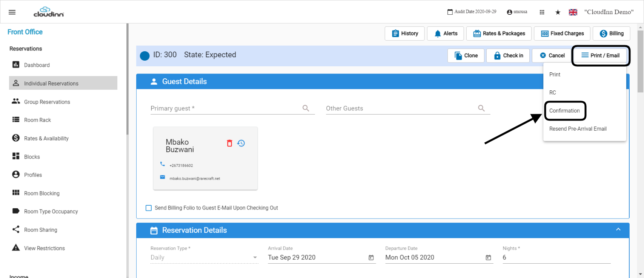Click the Primary guest search magnifier

point(306,108)
